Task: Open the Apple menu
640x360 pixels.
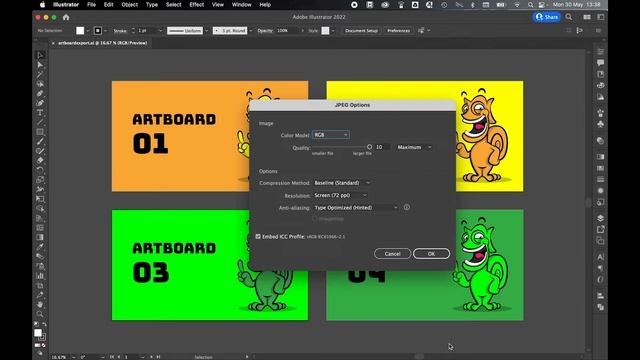Action: tap(42, 4)
